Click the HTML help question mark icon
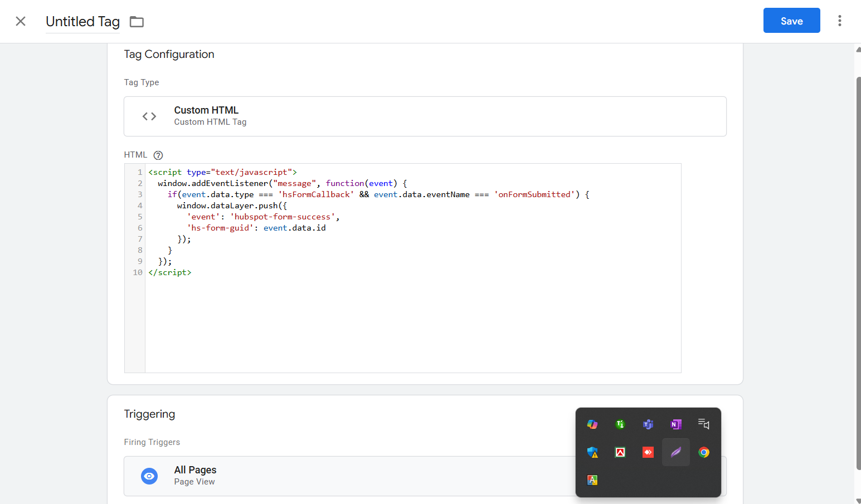The width and height of the screenshot is (861, 504). pos(158,155)
